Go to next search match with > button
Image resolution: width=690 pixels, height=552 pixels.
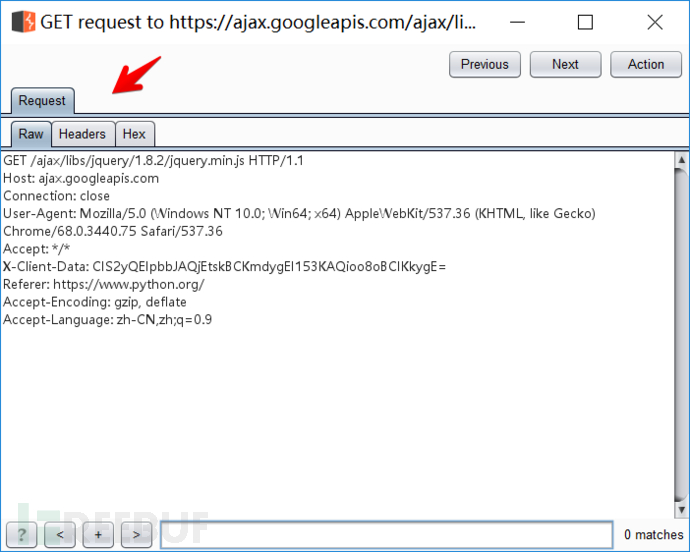point(136,535)
